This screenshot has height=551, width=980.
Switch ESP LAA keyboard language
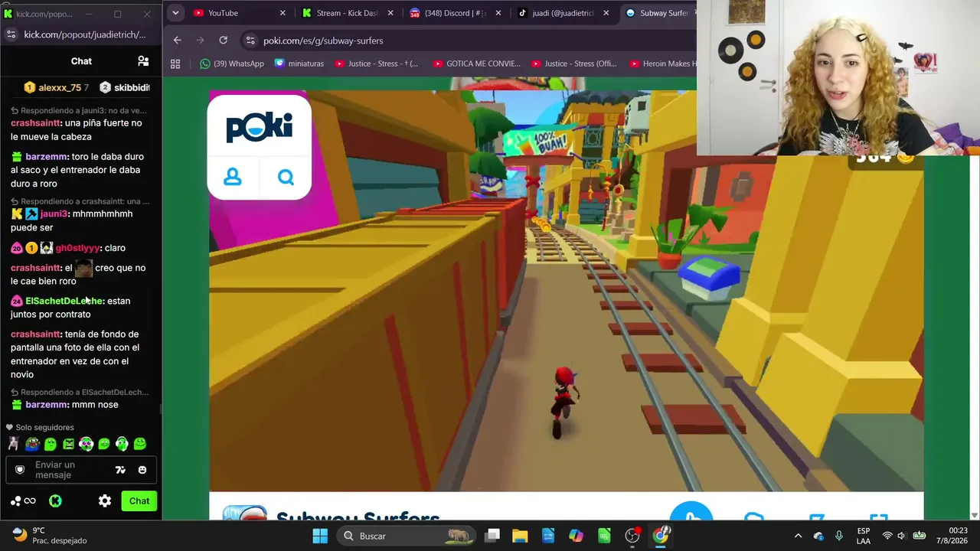coord(864,536)
